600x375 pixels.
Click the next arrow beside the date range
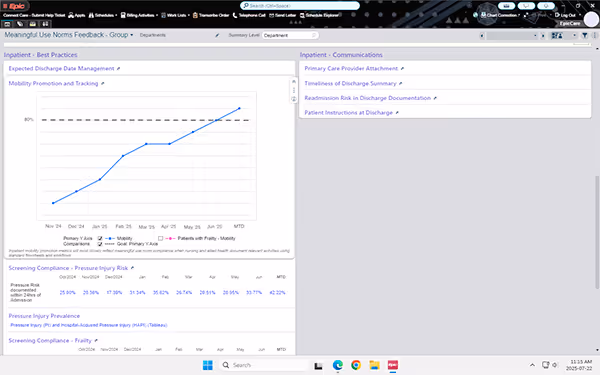(x=543, y=36)
